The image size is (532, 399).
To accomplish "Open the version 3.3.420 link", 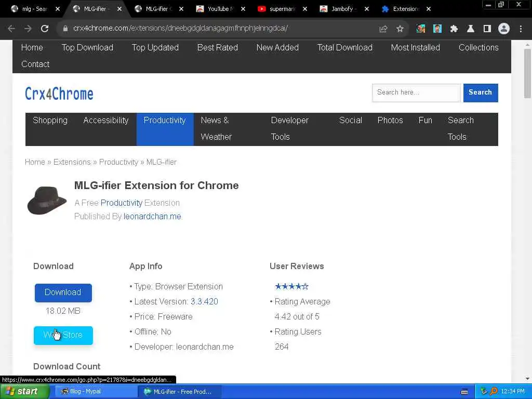I will pos(204,302).
